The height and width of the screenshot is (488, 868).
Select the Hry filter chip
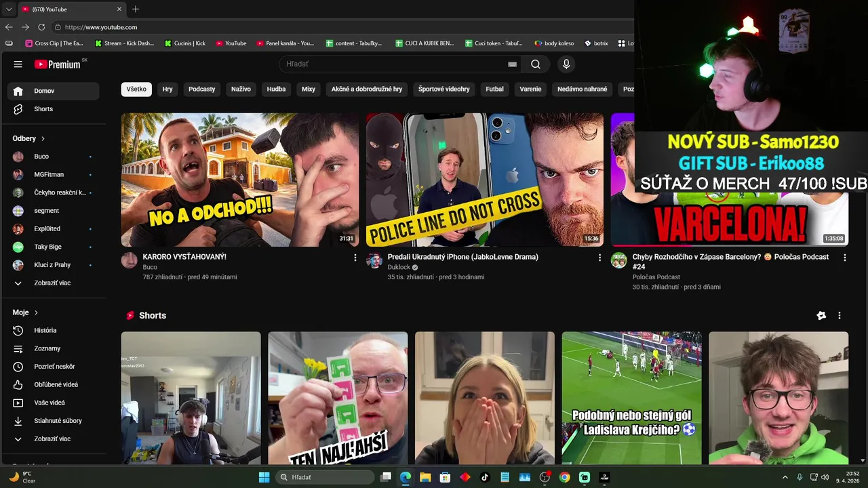pyautogui.click(x=167, y=89)
